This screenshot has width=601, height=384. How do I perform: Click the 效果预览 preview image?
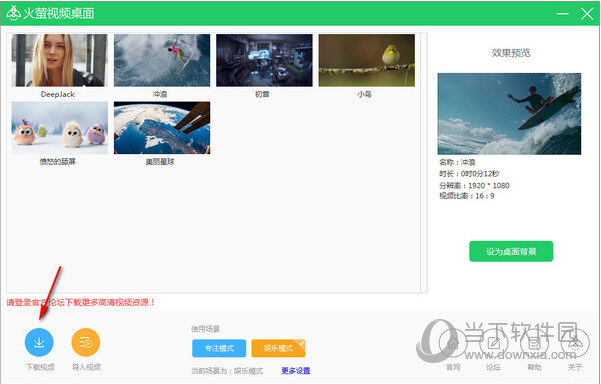(x=509, y=114)
